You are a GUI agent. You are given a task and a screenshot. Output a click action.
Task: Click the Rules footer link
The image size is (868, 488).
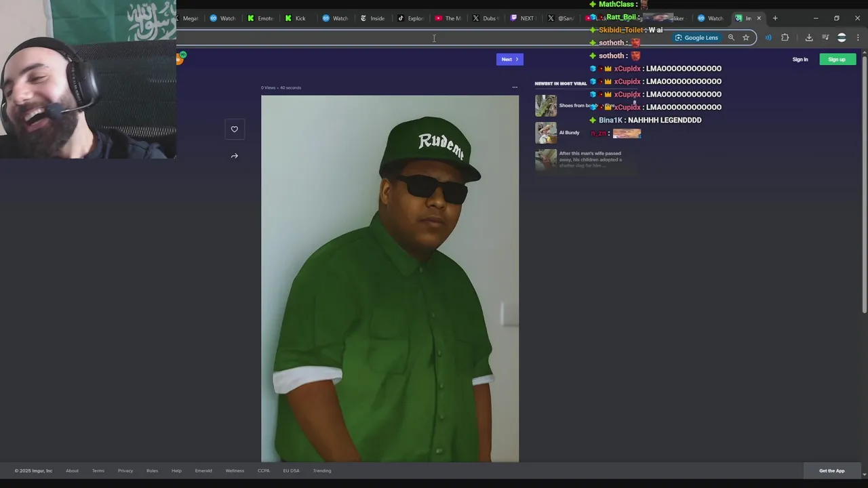click(x=153, y=471)
